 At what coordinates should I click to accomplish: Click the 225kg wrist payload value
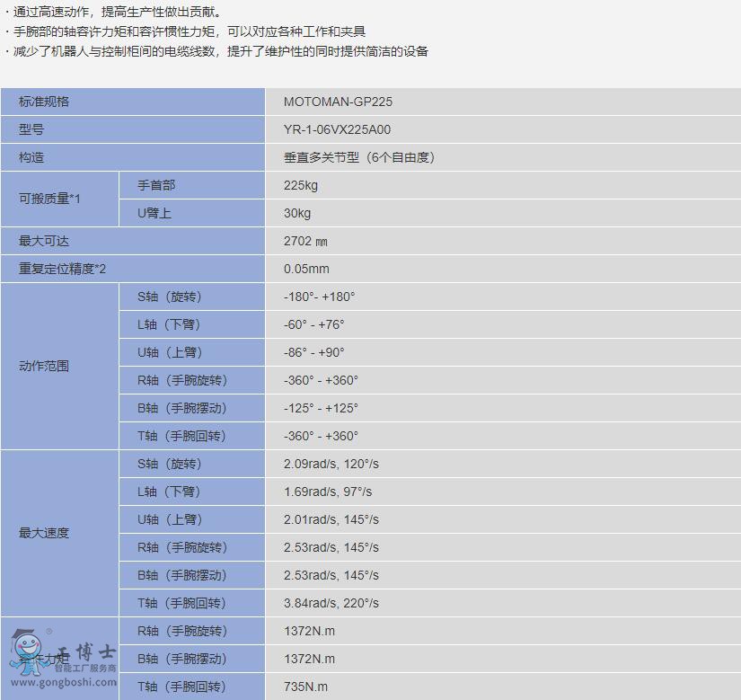point(301,185)
